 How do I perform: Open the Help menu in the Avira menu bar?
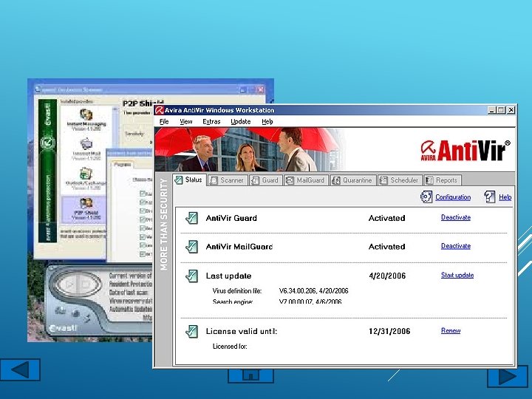point(267,121)
